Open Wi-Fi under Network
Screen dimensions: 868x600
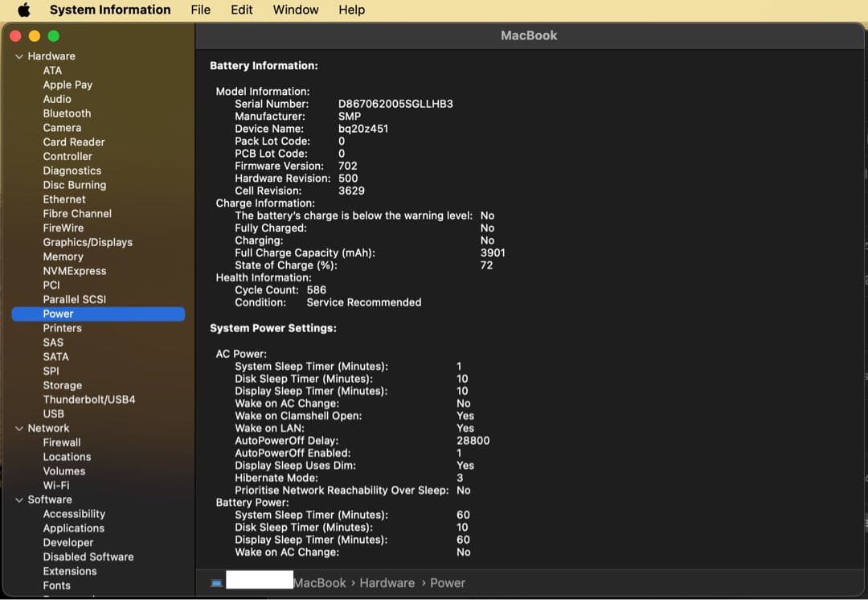pos(55,486)
